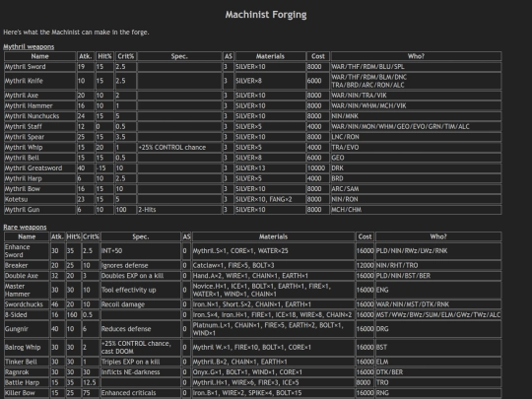Select the Mythril Spear name cell
This screenshot has width=532, height=399.
(39, 137)
